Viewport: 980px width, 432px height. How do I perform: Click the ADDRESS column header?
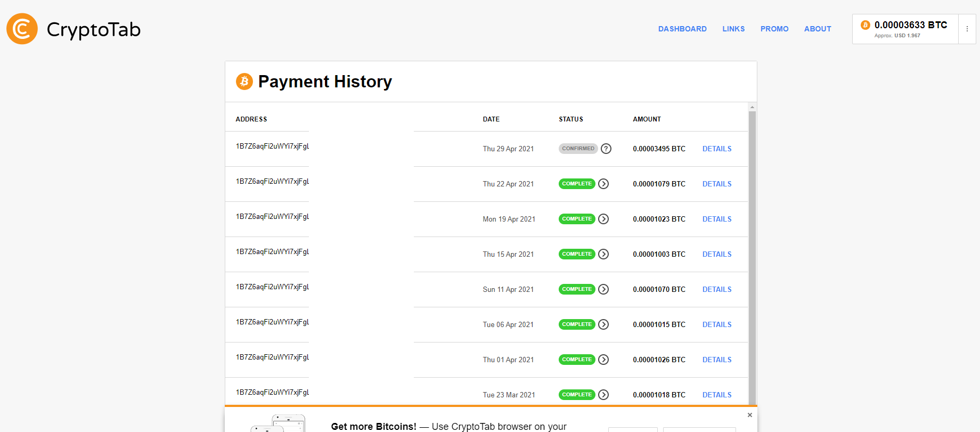(251, 119)
